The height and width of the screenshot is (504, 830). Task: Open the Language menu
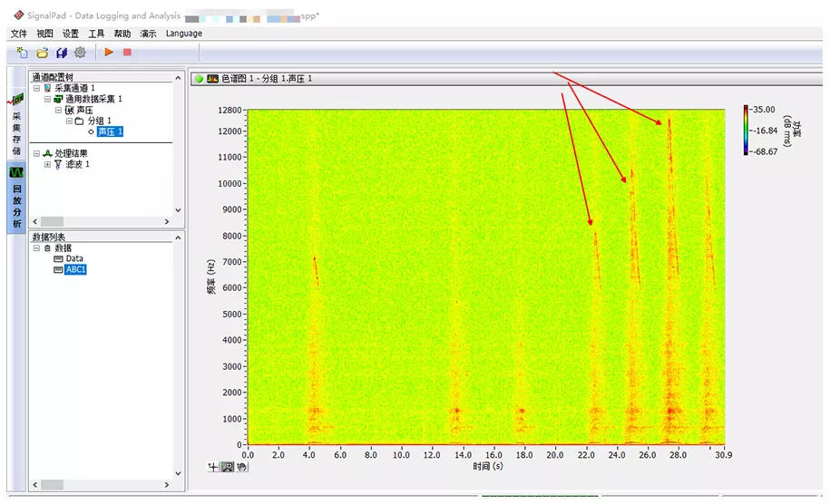(183, 34)
